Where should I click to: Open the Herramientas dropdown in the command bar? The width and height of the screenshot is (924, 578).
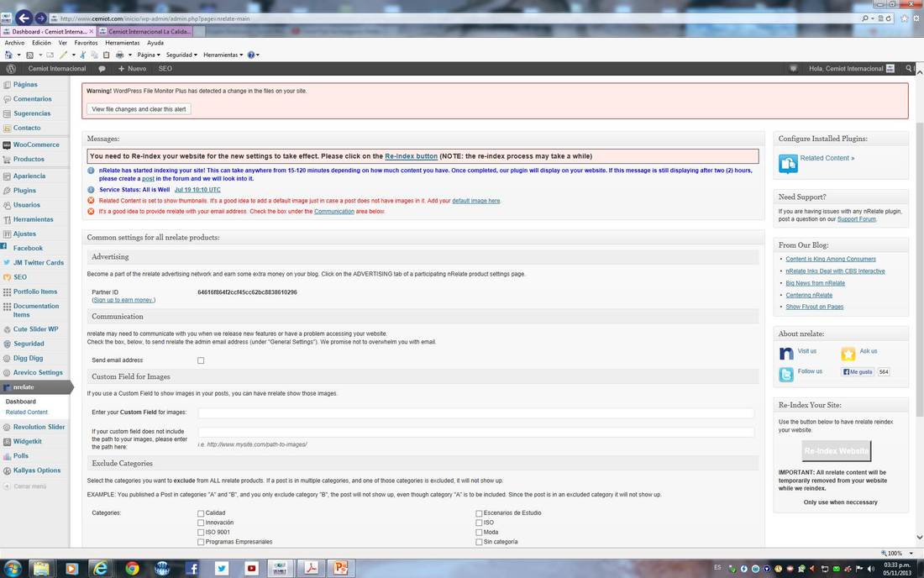[223, 55]
